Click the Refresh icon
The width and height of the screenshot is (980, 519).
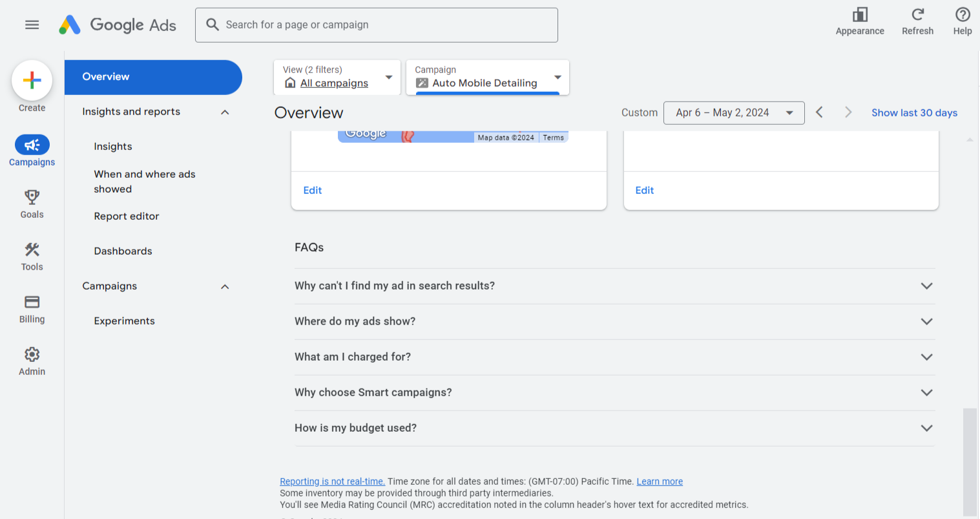tap(917, 15)
